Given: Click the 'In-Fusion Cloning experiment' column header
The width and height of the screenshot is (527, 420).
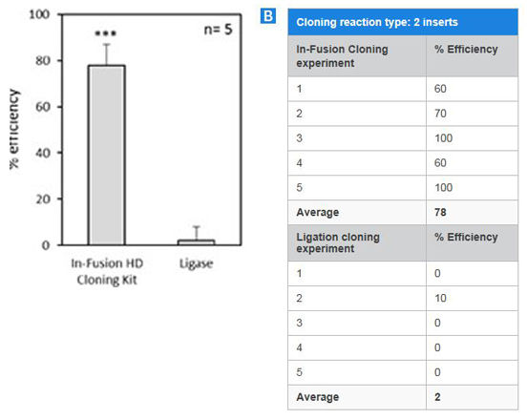Looking at the screenshot, I should 357,56.
